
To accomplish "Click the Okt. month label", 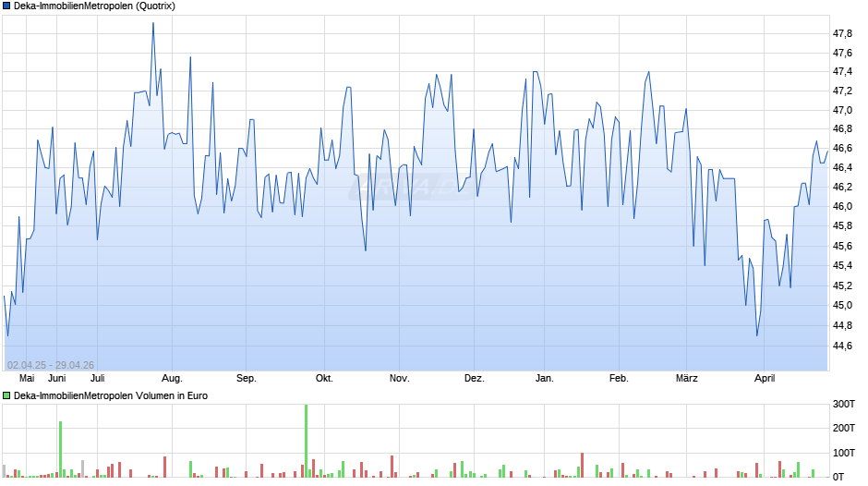I will (x=324, y=379).
